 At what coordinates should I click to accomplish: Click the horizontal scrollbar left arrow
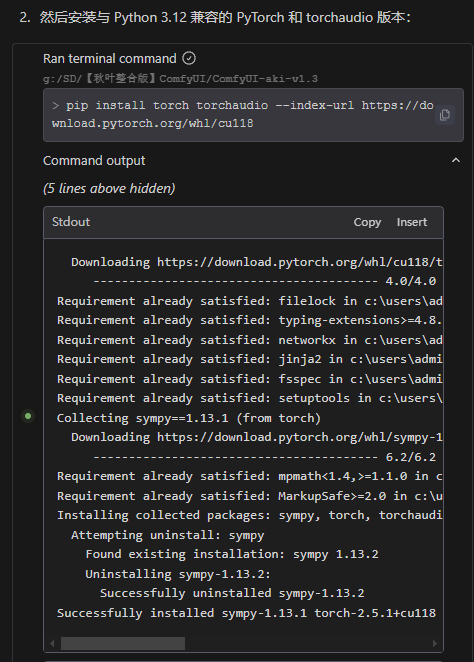(52, 643)
